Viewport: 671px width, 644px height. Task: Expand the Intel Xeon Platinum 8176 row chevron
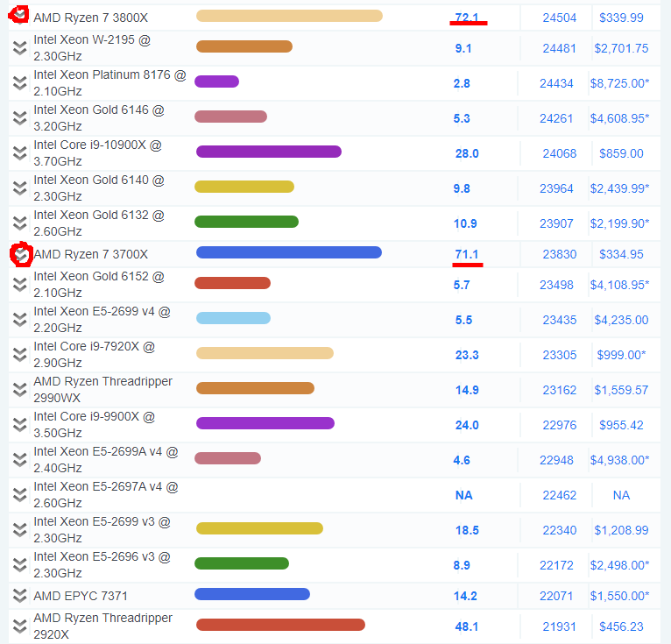[x=19, y=83]
